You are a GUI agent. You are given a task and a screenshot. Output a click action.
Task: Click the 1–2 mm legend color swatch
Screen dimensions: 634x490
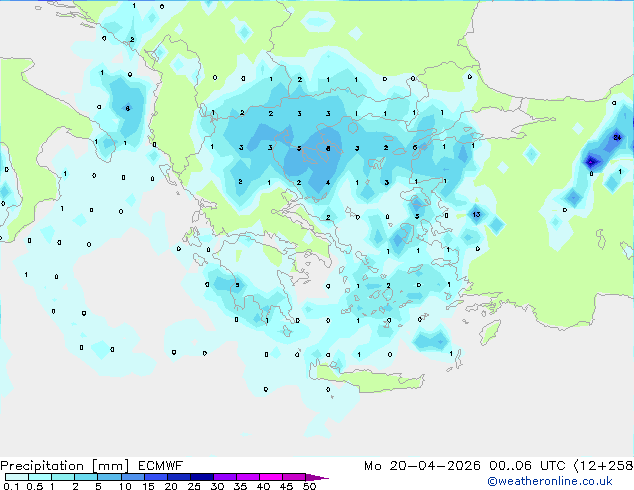63,477
